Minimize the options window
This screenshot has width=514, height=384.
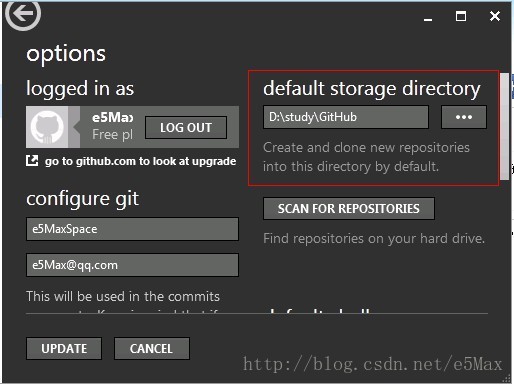(428, 19)
